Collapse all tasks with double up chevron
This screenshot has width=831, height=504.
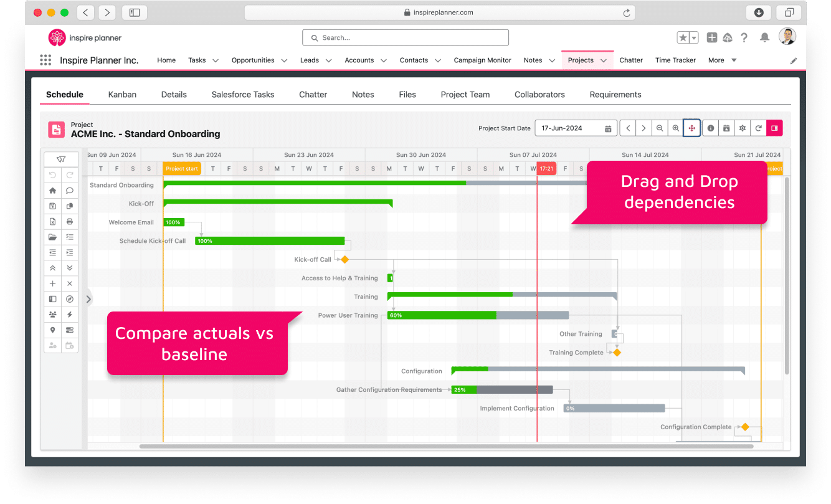(x=52, y=268)
